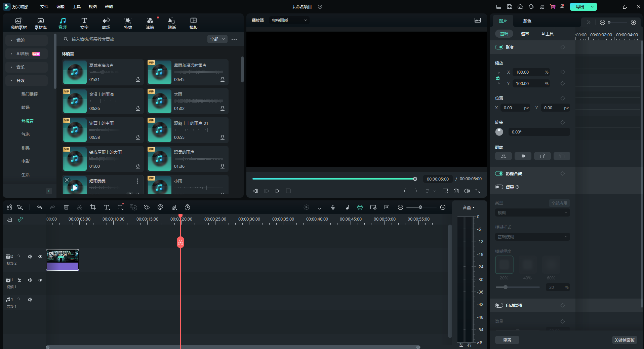Open the Stickers (贴纸) panel
Screen dimensions: 644x349
[171, 23]
